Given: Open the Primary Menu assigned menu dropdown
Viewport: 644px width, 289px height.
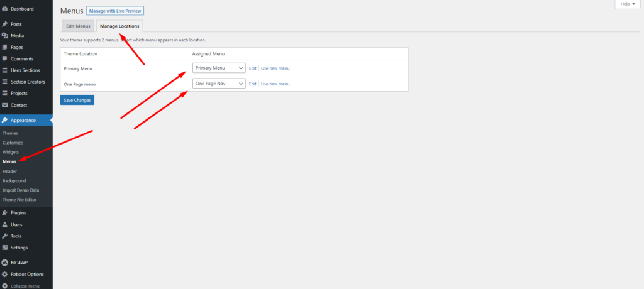Looking at the screenshot, I should tap(219, 68).
